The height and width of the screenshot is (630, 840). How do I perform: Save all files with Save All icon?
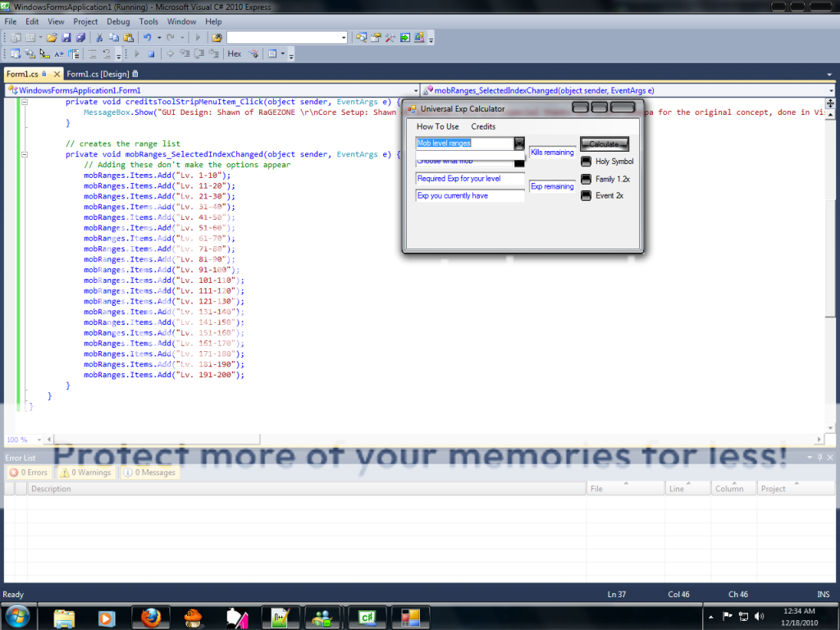tap(80, 37)
